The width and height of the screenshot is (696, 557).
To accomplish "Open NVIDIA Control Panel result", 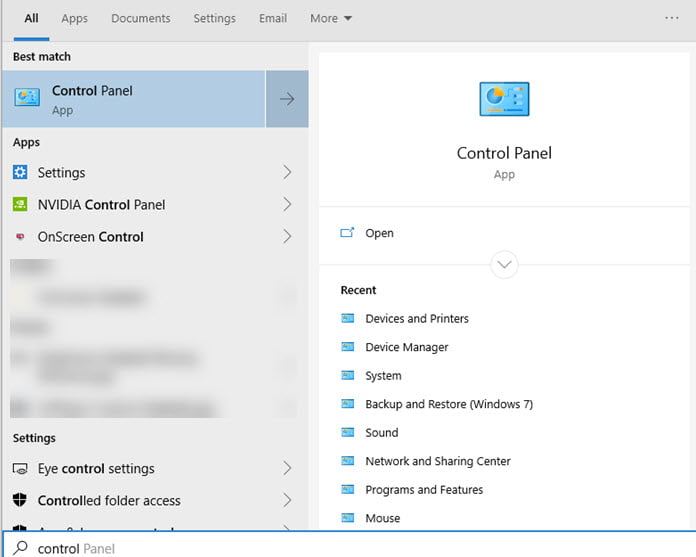I will pyautogui.click(x=153, y=204).
